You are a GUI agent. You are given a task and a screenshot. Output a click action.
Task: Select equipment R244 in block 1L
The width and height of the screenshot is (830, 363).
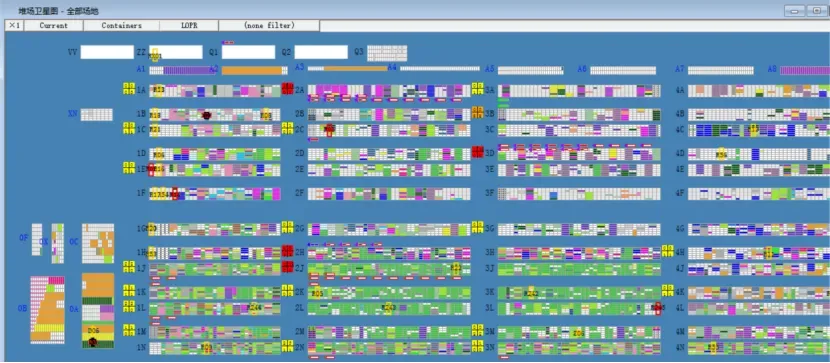click(x=254, y=307)
